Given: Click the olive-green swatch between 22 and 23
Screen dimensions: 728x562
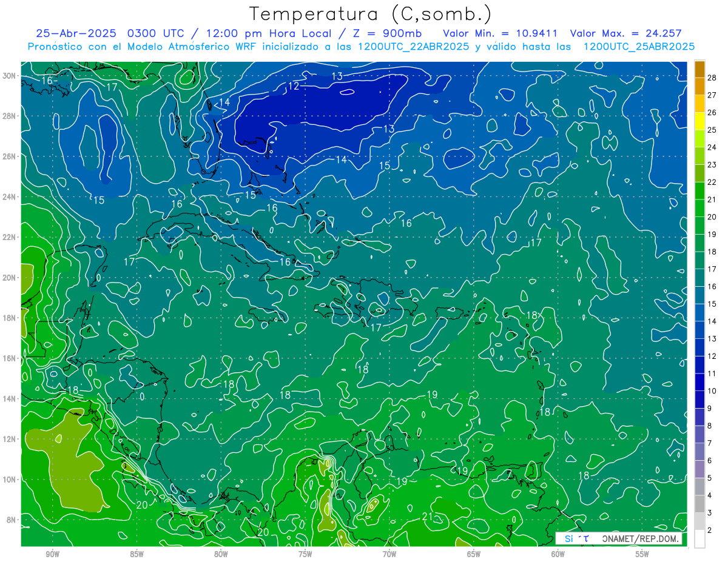Looking at the screenshot, I should click(x=699, y=173).
